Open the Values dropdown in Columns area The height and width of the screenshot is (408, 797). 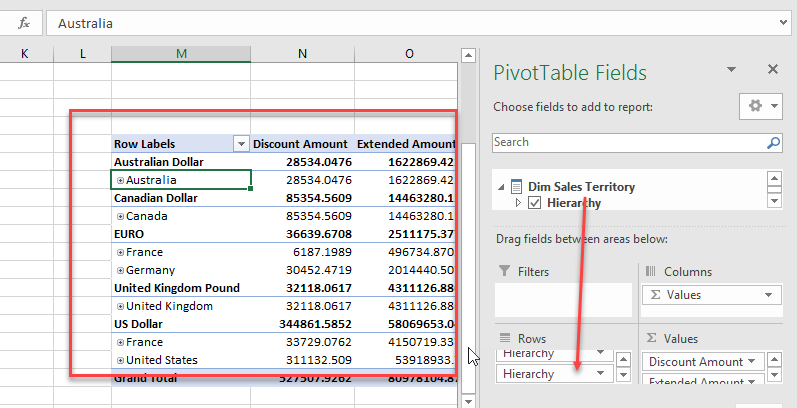[769, 295]
